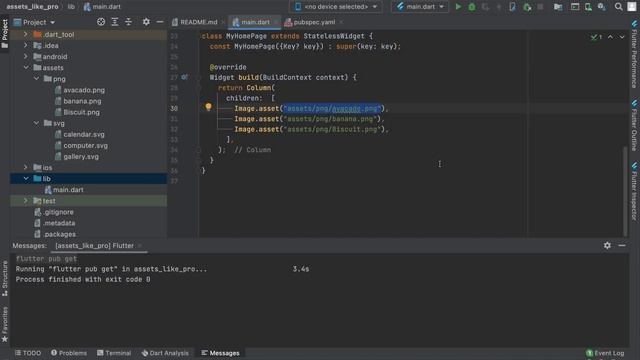Screen dimensions: 640x360
Task: Open the Event Log button
Action: coord(605,353)
